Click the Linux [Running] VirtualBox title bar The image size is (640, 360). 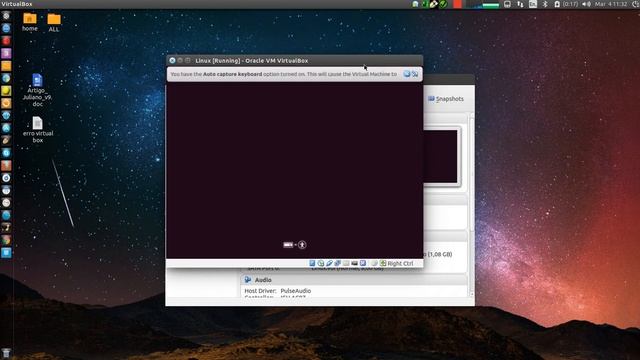point(295,60)
